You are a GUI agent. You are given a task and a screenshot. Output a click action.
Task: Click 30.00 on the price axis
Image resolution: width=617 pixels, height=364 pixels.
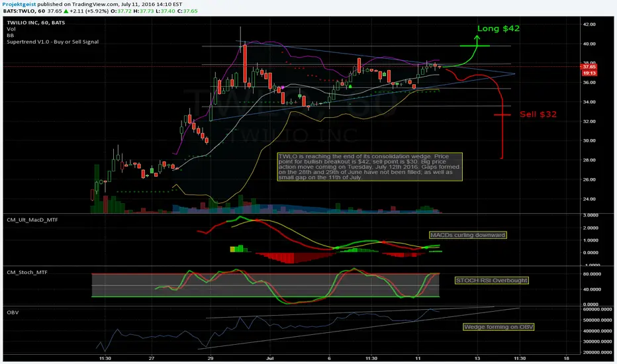tap(589, 140)
